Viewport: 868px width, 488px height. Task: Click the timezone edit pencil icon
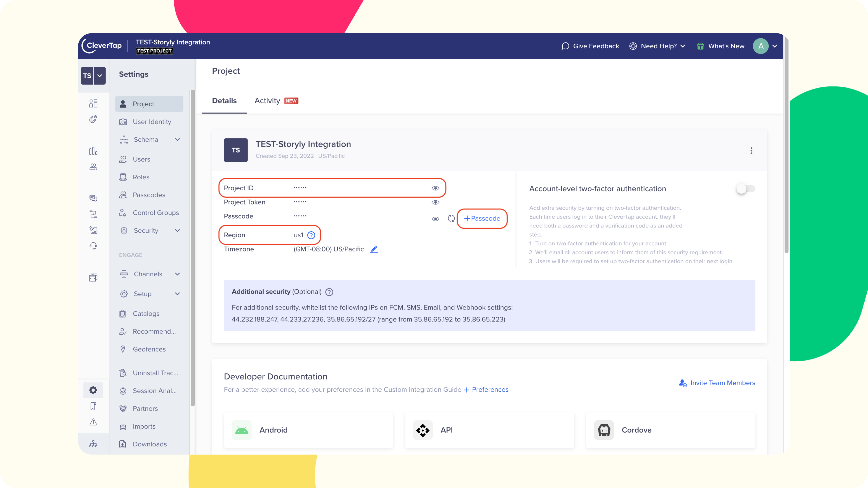374,249
